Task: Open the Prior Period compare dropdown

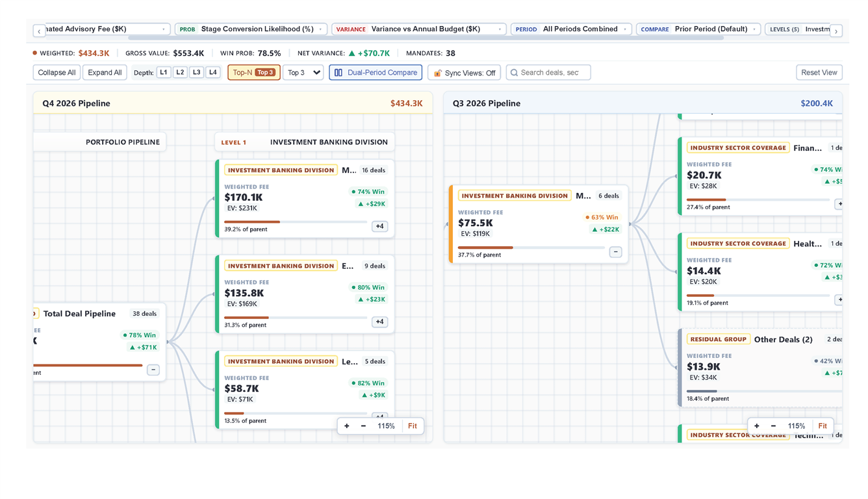Action: (698, 29)
